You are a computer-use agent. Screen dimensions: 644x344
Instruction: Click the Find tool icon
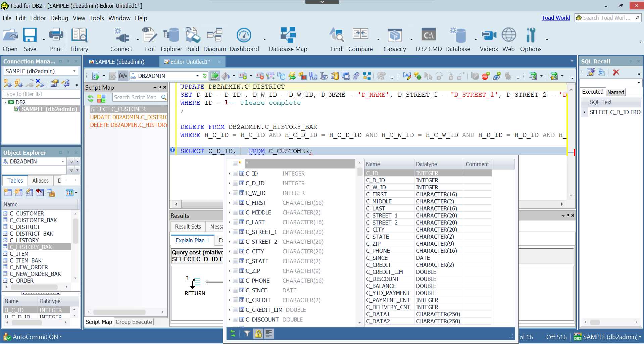[x=336, y=40]
